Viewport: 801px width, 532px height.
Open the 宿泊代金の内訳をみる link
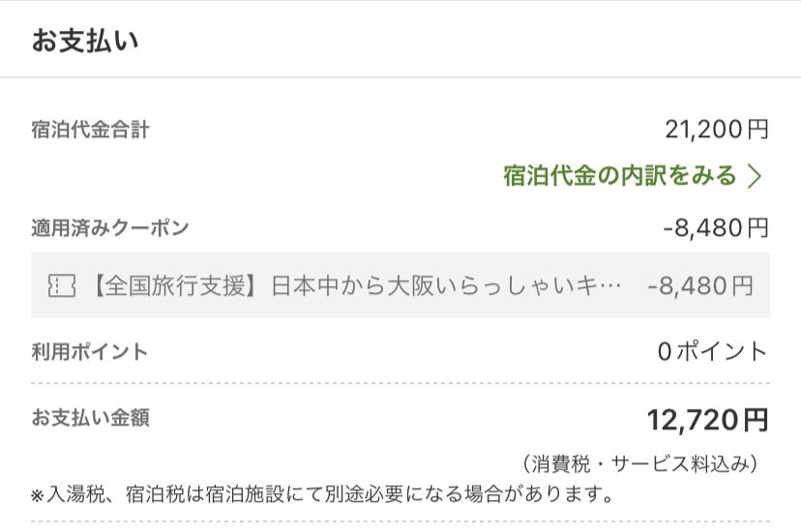click(633, 176)
